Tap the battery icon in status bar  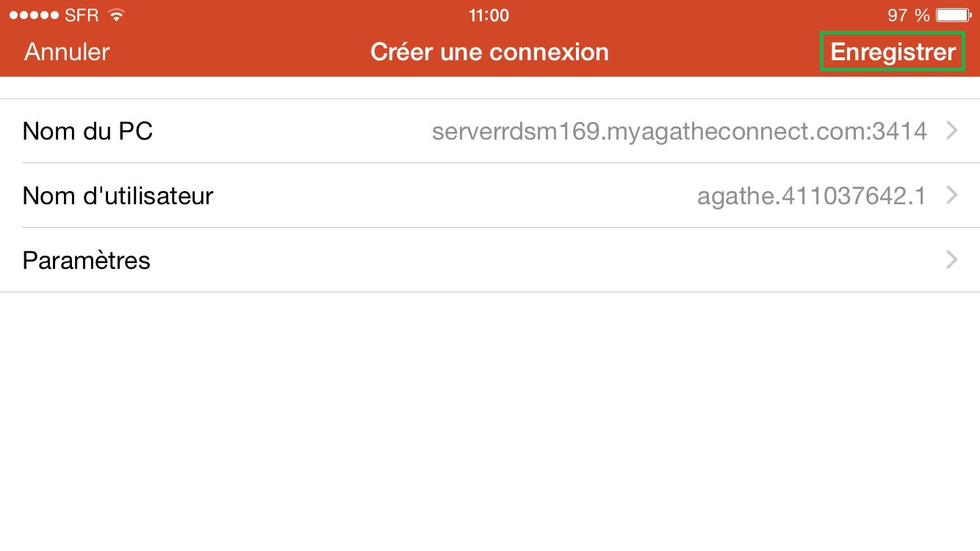click(954, 15)
